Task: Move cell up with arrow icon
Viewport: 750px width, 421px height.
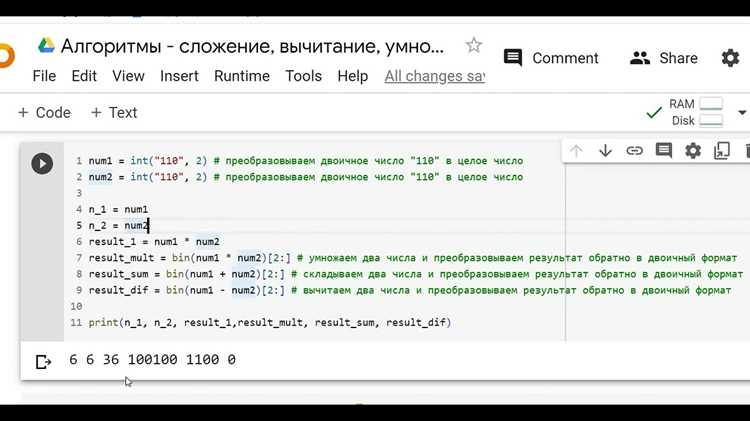Action: [x=576, y=151]
